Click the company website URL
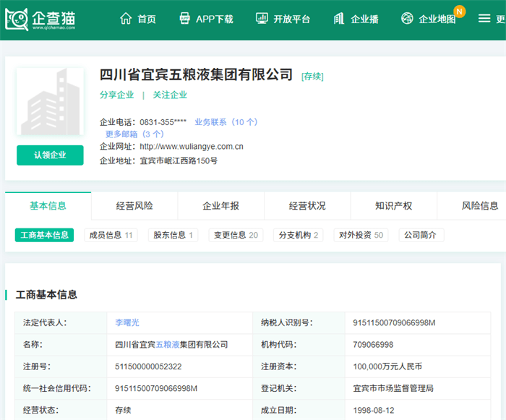 192,147
